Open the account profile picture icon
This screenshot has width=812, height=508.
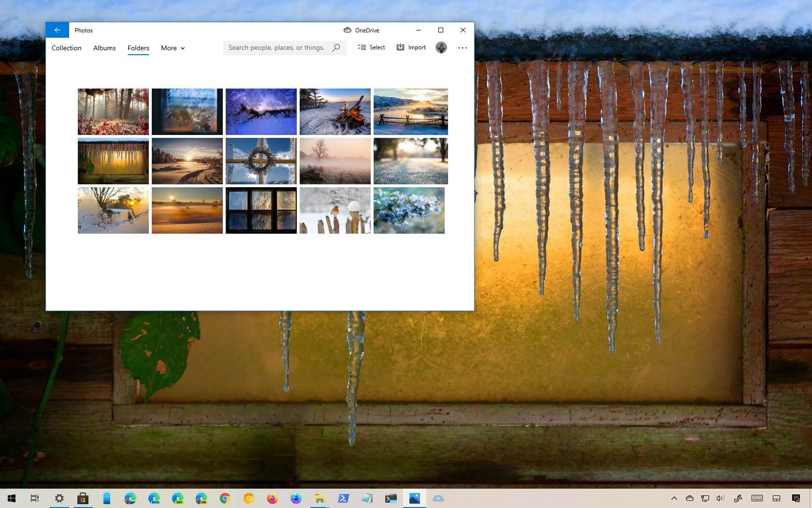pos(441,47)
